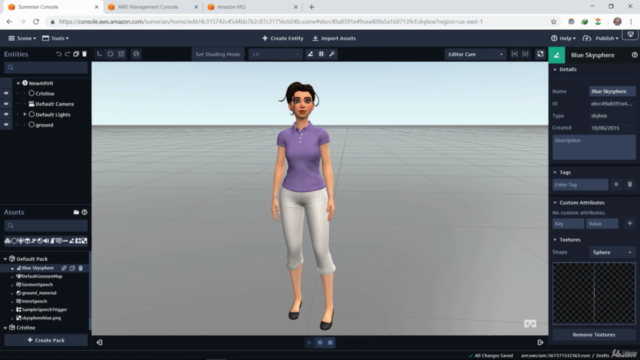Viewport: 640px width, 360px height.
Task: Click the Create Pack button
Action: coord(46,340)
